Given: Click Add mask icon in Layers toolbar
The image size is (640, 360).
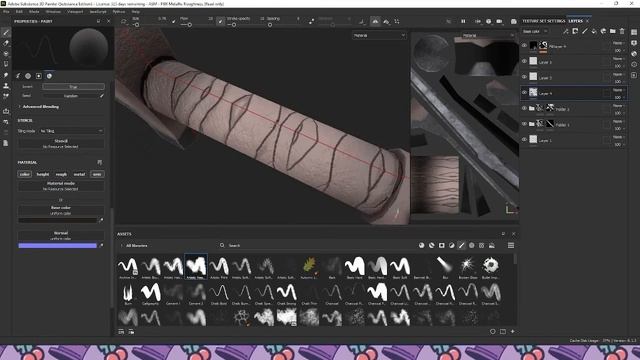Looking at the screenshot, I should (x=575, y=31).
